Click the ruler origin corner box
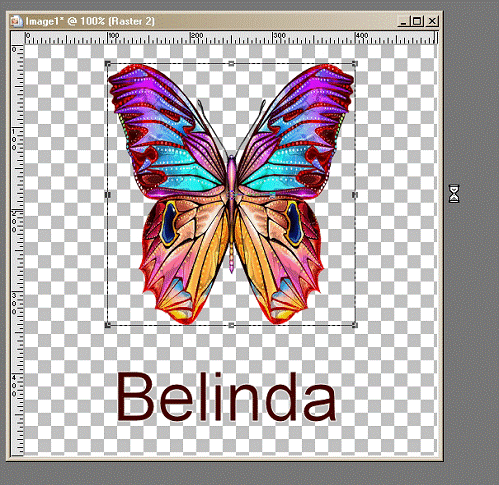Screen dimensions: 499x485 click(18, 38)
